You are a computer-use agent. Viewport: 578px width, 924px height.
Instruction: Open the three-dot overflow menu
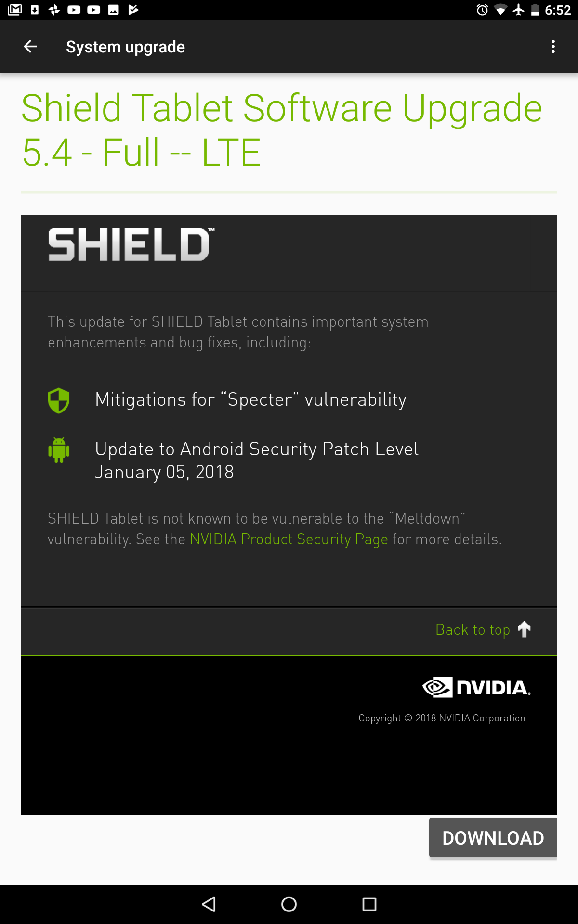553,47
